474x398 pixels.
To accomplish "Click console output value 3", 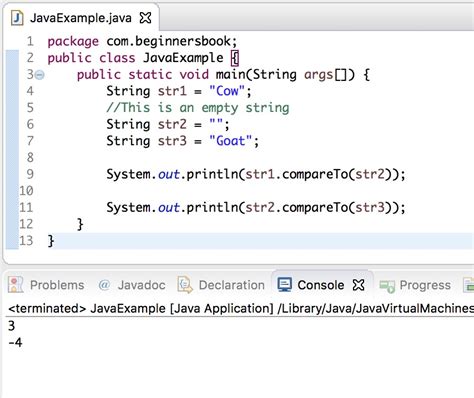I will coord(12,326).
